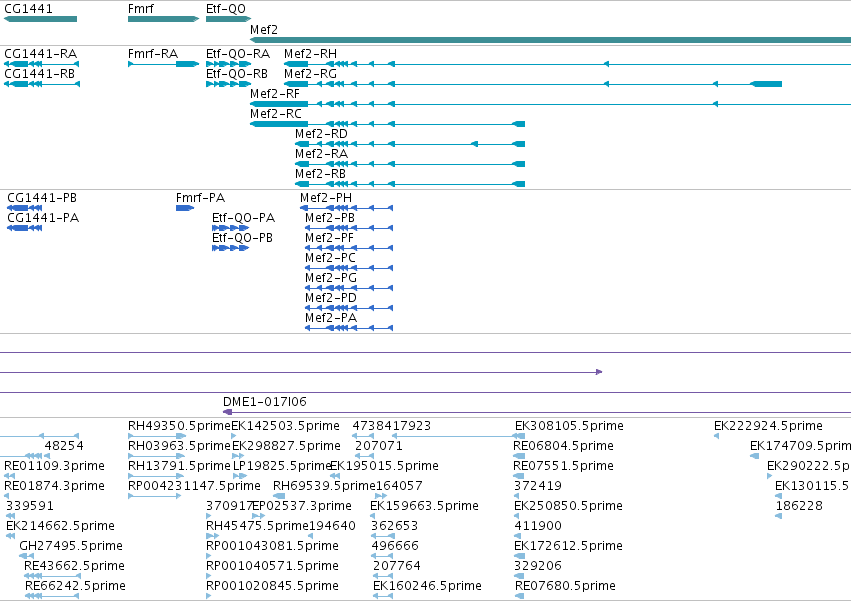851x601 pixels.
Task: Click EST RE43662.5prime
Action: coord(74,566)
